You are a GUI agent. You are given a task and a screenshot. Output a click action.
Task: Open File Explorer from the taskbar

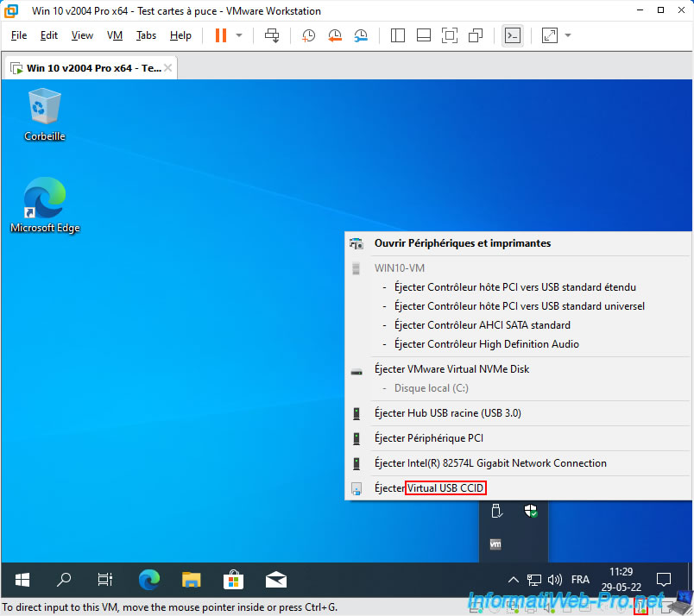192,580
